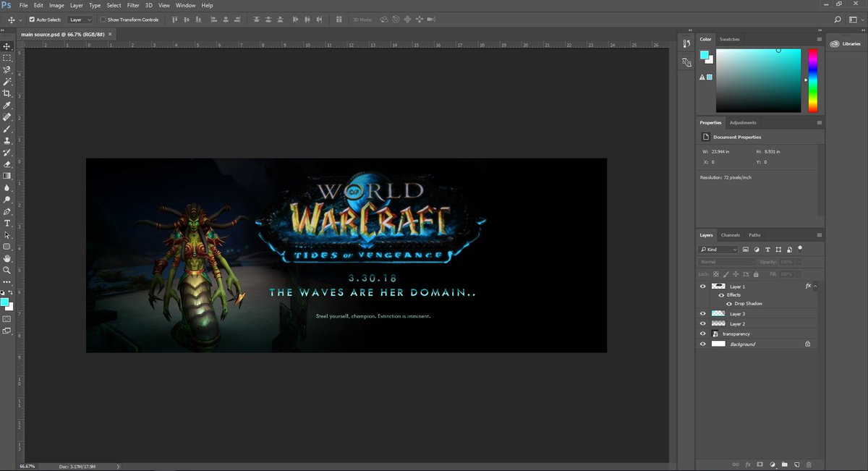Open the workspace switcher dropdown
This screenshot has width=868, height=471.
[x=855, y=20]
